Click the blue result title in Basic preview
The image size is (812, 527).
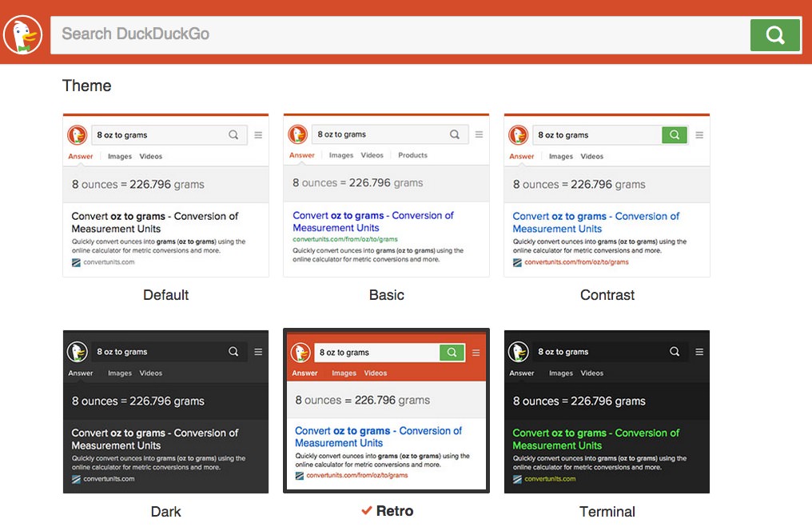point(373,222)
